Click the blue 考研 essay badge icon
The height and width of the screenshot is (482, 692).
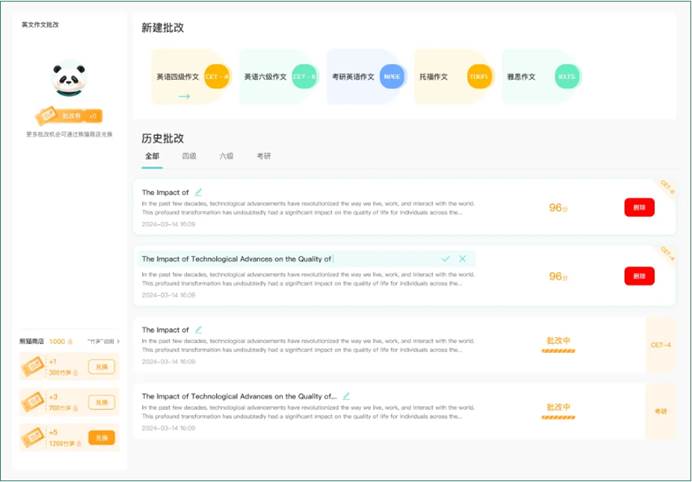tap(392, 76)
